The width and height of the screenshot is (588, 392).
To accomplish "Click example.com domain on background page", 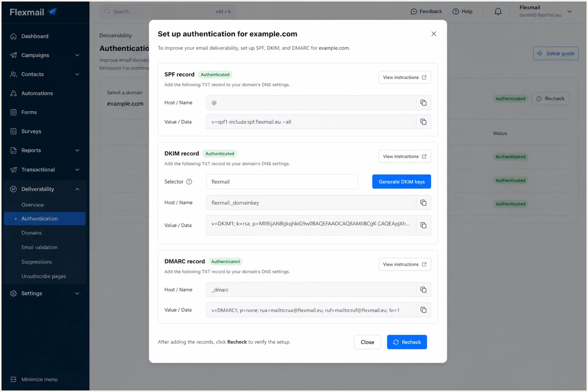I will pos(125,104).
